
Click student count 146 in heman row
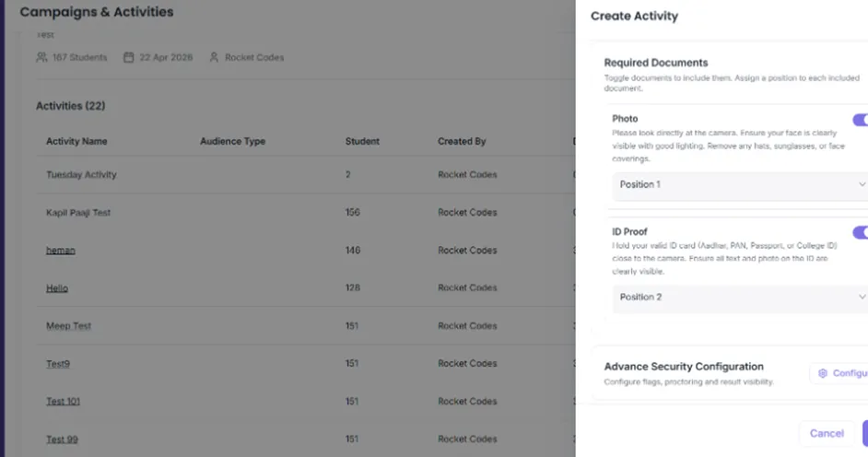[353, 250]
